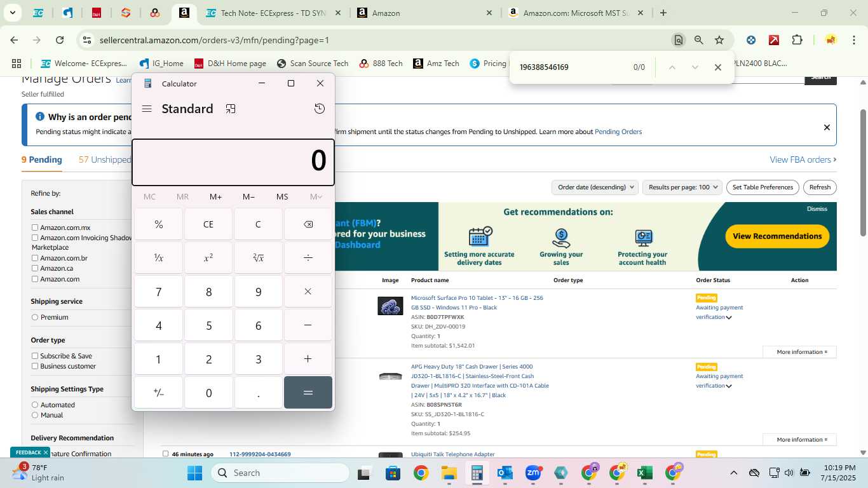Viewport: 868px width, 488px height.
Task: Click the reciprocal 1/x key
Action: click(158, 257)
